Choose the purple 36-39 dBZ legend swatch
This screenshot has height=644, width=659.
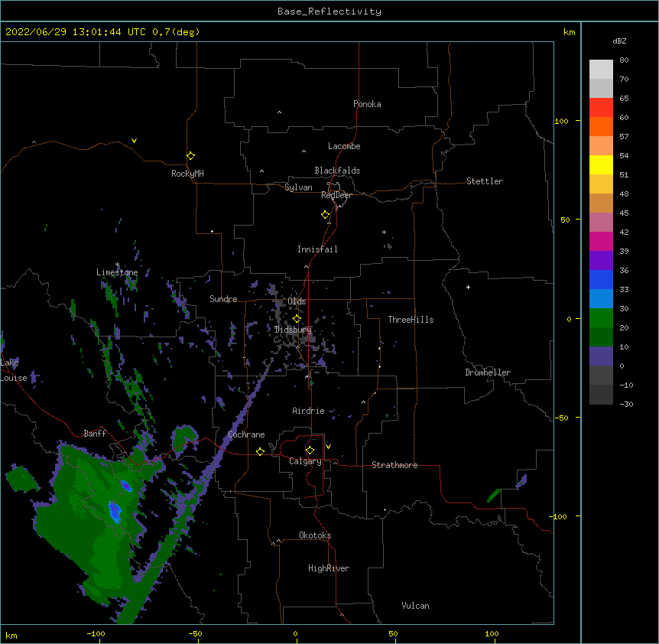[x=601, y=261]
